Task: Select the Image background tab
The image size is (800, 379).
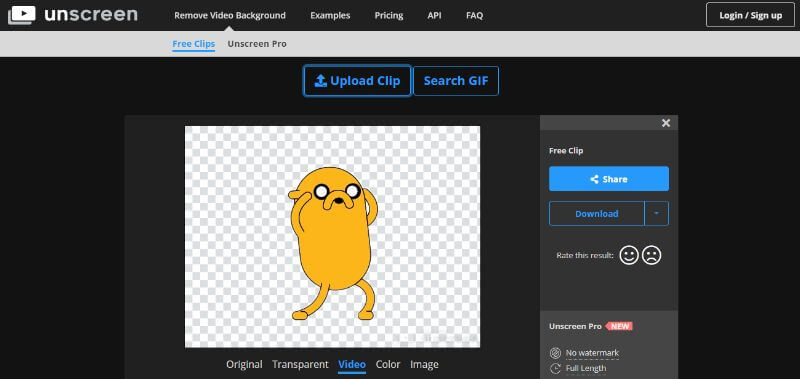Action: tap(424, 364)
